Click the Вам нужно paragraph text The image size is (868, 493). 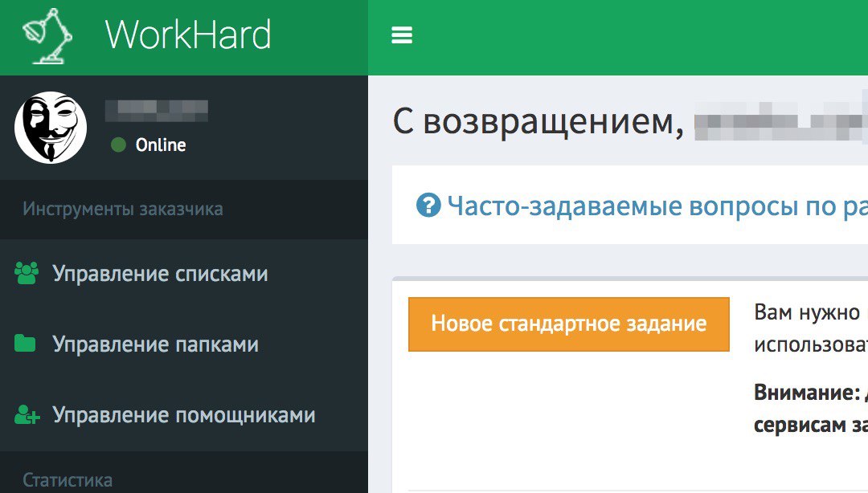(x=811, y=328)
